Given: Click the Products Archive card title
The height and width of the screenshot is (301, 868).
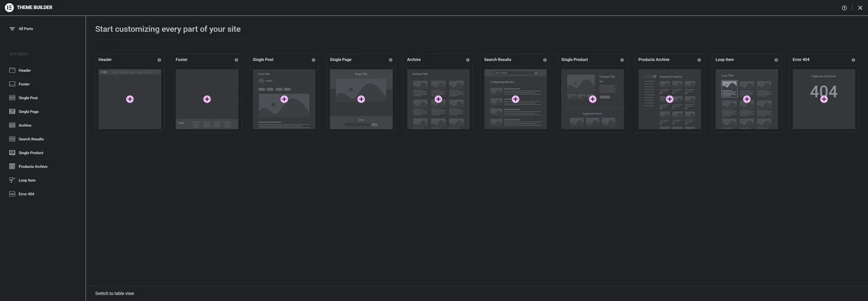Looking at the screenshot, I should (654, 60).
